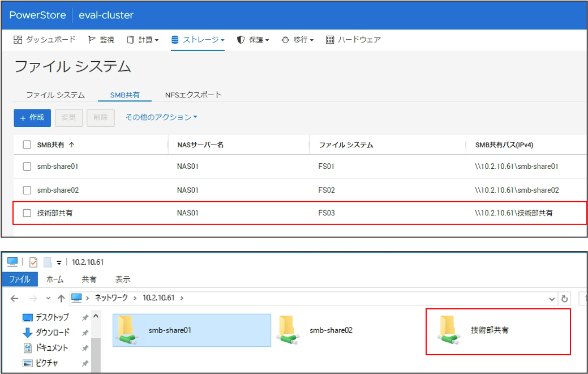Open the 移行 (Migration) dropdown
The height and width of the screenshot is (374, 588).
pyautogui.click(x=298, y=40)
